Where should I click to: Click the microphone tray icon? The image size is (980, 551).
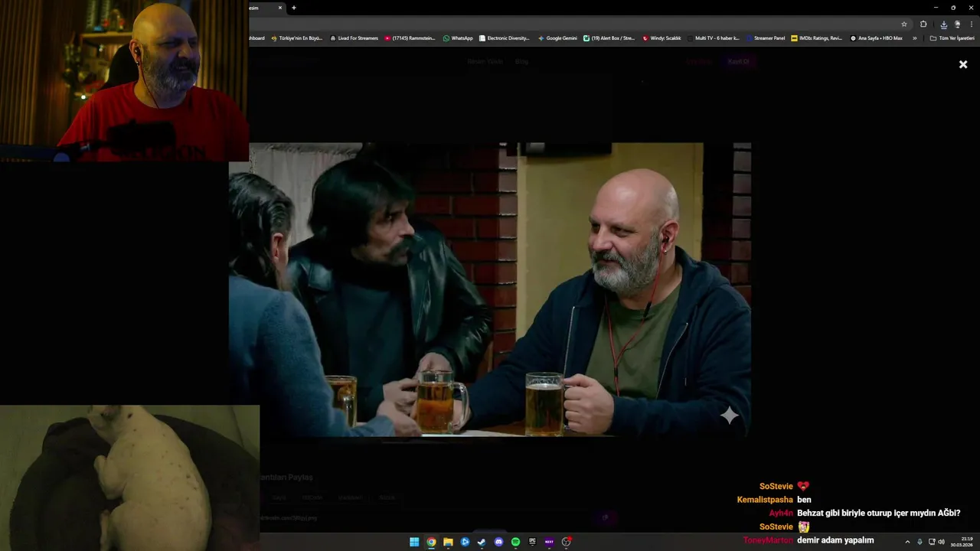pos(920,542)
